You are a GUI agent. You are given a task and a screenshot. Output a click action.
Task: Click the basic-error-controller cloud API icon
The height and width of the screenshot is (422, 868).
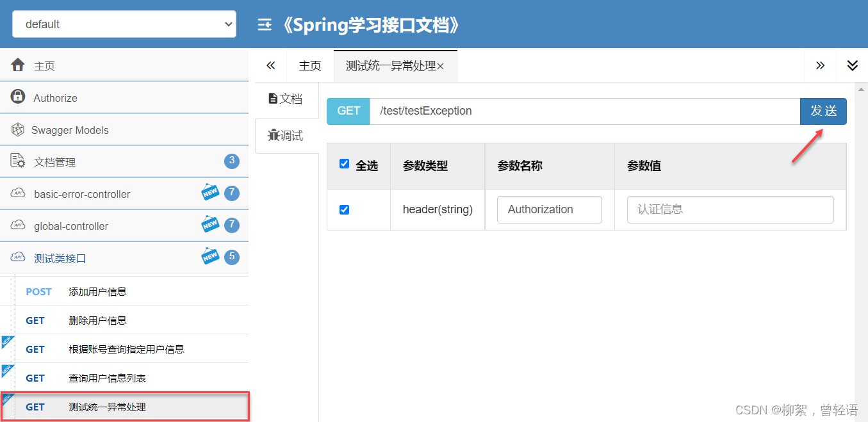pos(18,193)
